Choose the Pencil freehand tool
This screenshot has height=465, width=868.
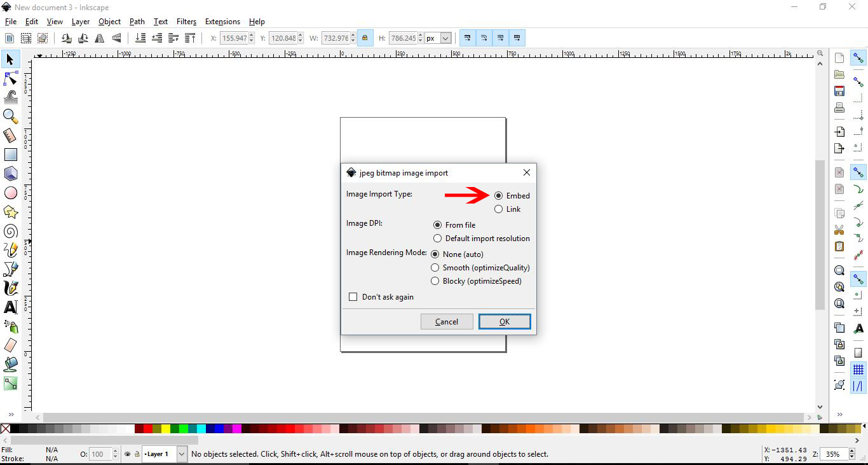click(x=10, y=250)
